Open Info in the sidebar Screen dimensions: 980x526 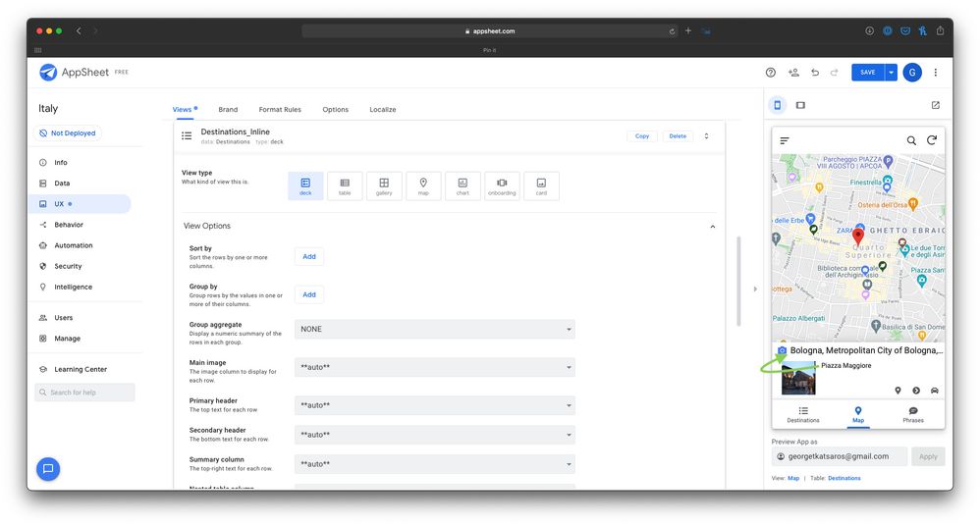[x=61, y=163]
